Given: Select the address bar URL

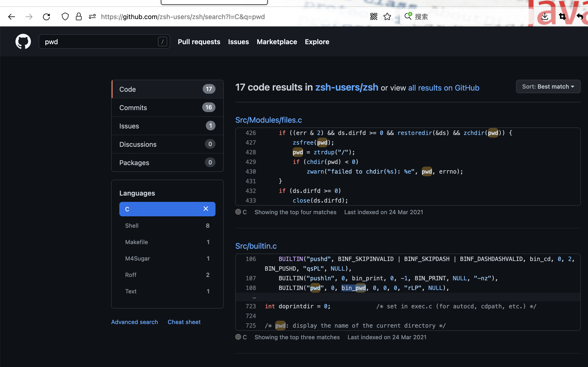Looking at the screenshot, I should [x=183, y=17].
